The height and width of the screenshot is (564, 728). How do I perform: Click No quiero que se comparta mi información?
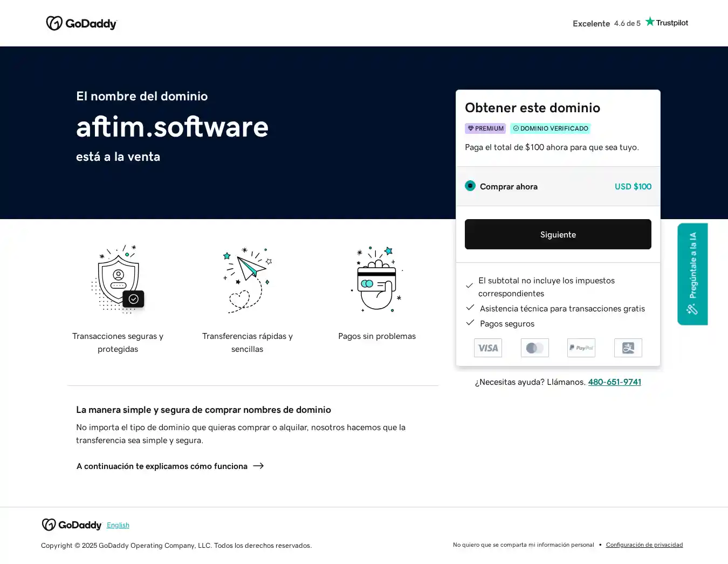pyautogui.click(x=523, y=545)
